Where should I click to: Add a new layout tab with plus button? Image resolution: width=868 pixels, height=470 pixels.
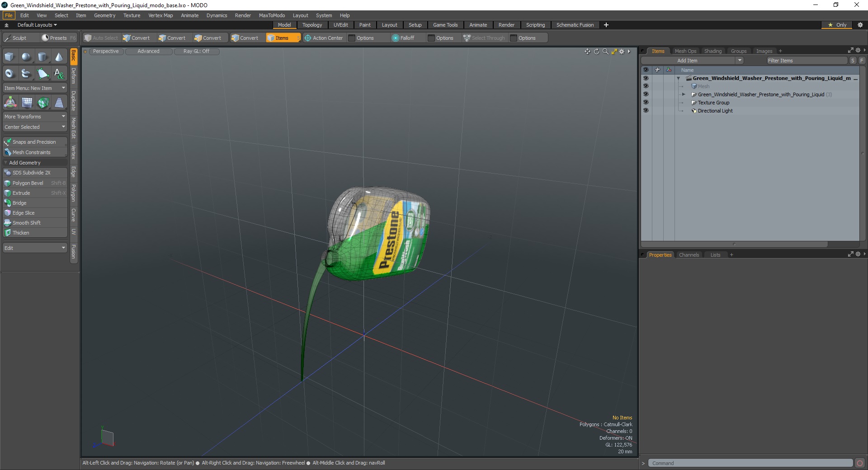pyautogui.click(x=606, y=25)
